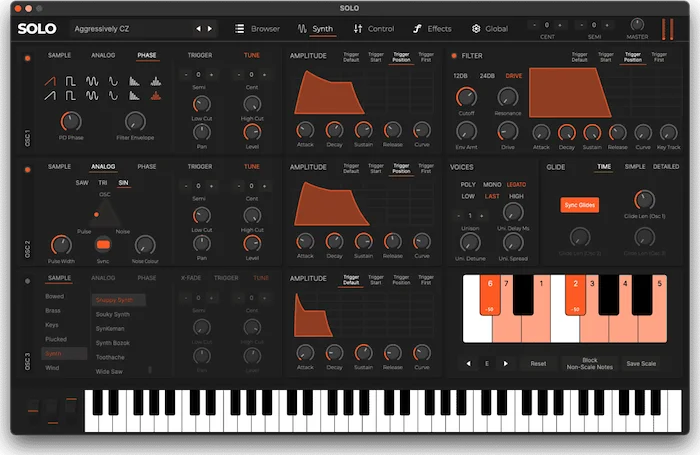The width and height of the screenshot is (700, 455).
Task: Decrease OSC 1 Semi tune with minus
Action: coord(187,75)
